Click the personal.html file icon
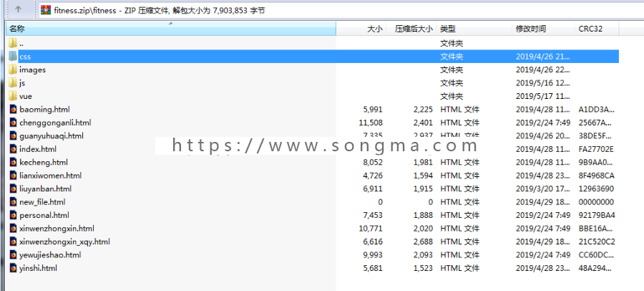This screenshot has height=291, width=644. click(x=13, y=215)
